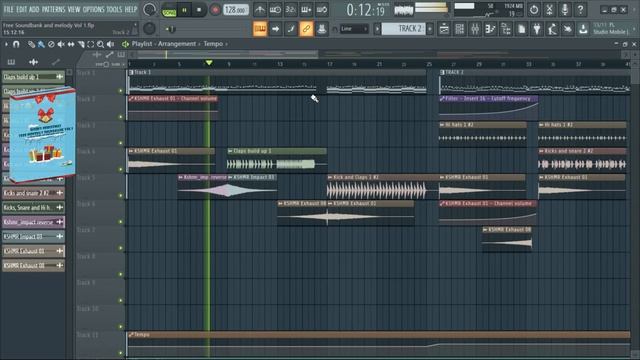The height and width of the screenshot is (360, 640).
Task: Select 'KSHMR Impact 03' in picker
Action: click(33, 236)
